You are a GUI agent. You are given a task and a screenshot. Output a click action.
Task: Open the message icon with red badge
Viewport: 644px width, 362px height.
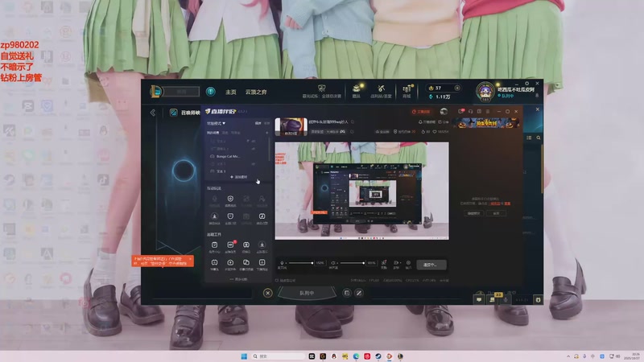[461, 111]
